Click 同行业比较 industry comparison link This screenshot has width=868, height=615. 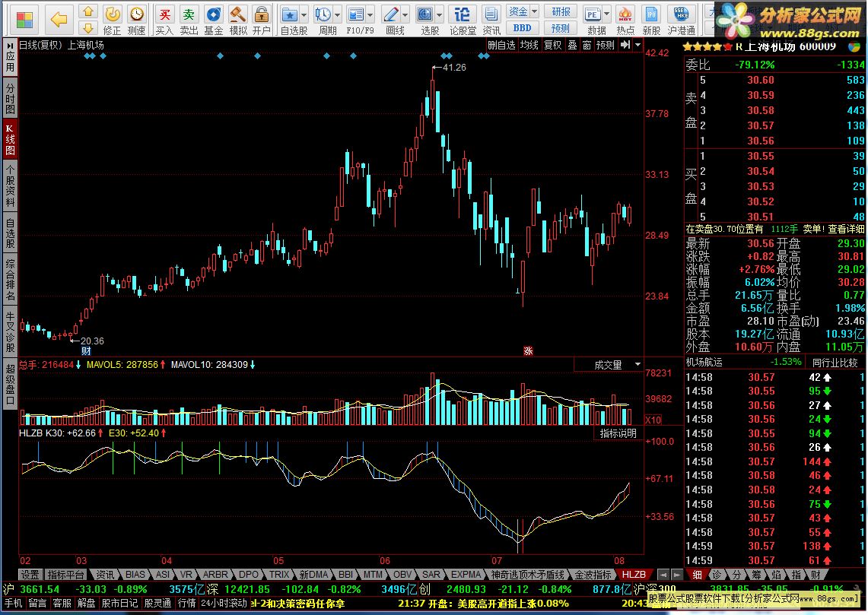835,363
